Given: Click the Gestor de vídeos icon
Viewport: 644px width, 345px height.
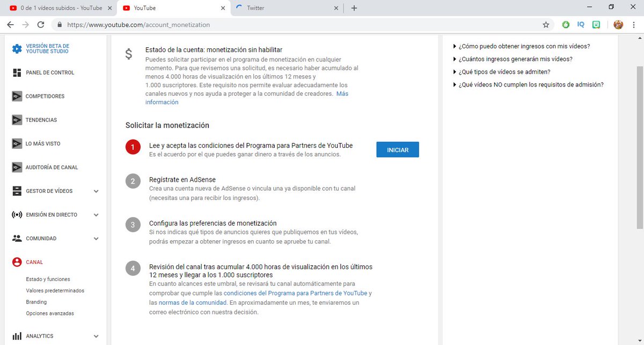Looking at the screenshot, I should pos(17,191).
